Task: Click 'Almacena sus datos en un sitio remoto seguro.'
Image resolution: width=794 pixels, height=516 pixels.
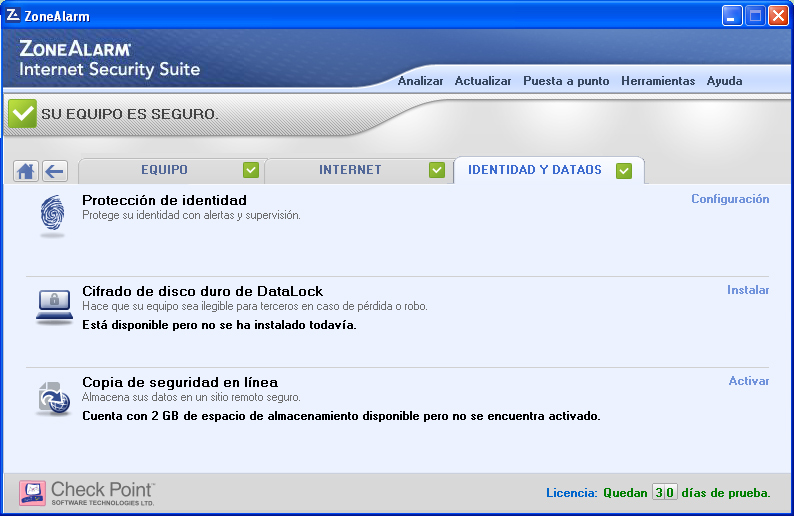Action: (191, 398)
